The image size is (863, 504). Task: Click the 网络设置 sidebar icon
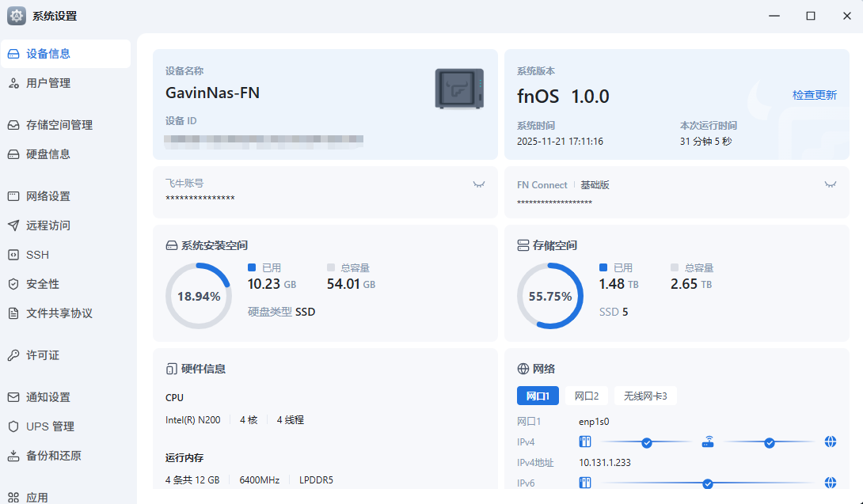[x=13, y=196]
